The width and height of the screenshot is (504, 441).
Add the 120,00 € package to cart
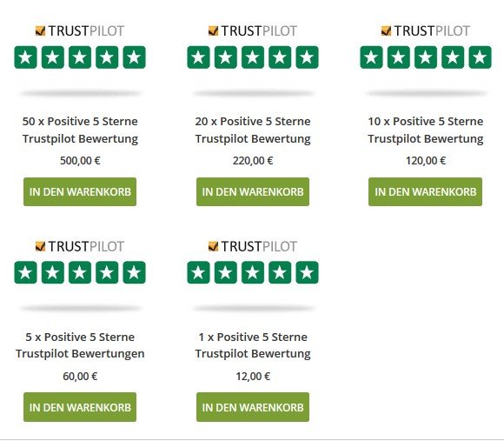pyautogui.click(x=425, y=191)
